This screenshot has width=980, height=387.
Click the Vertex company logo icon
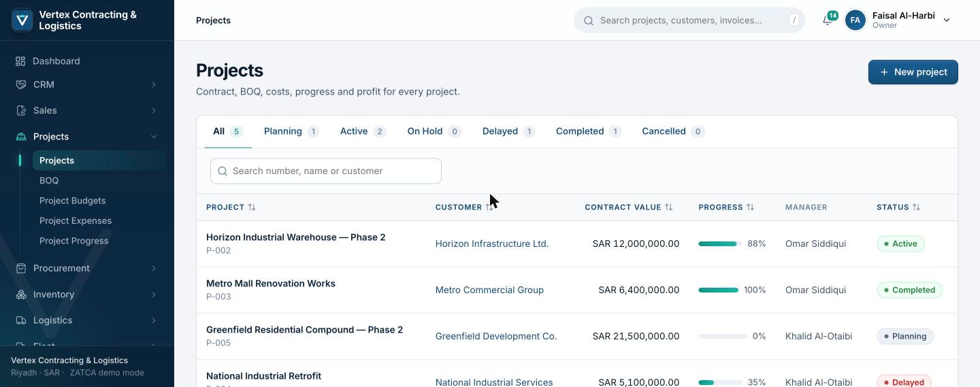coord(22,20)
